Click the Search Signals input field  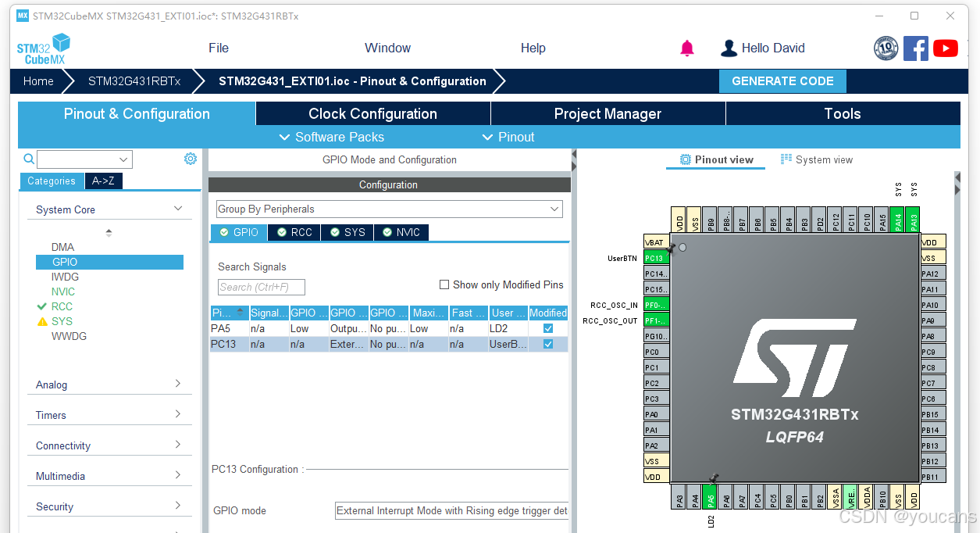tap(262, 287)
